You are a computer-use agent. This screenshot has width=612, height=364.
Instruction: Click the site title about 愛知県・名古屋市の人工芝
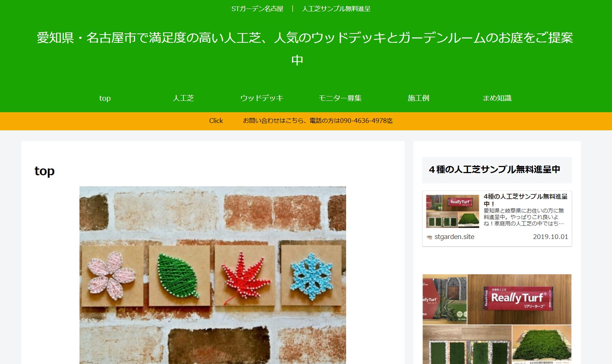(305, 48)
